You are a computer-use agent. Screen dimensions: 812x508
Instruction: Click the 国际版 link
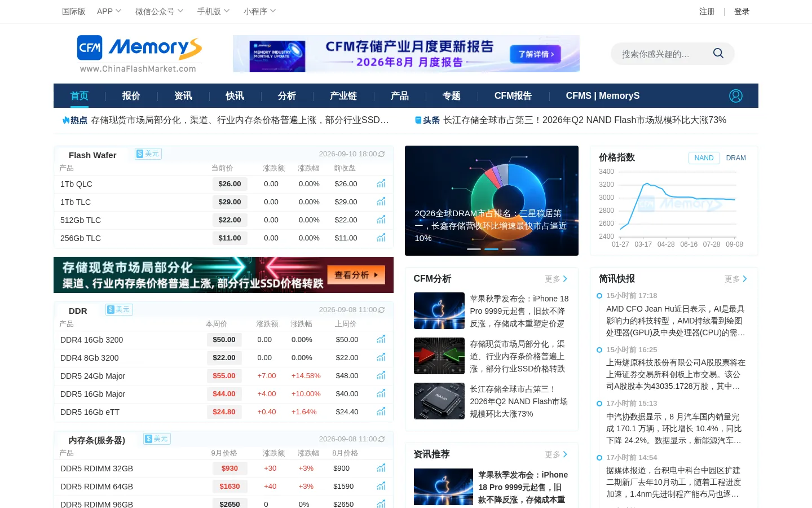click(74, 11)
